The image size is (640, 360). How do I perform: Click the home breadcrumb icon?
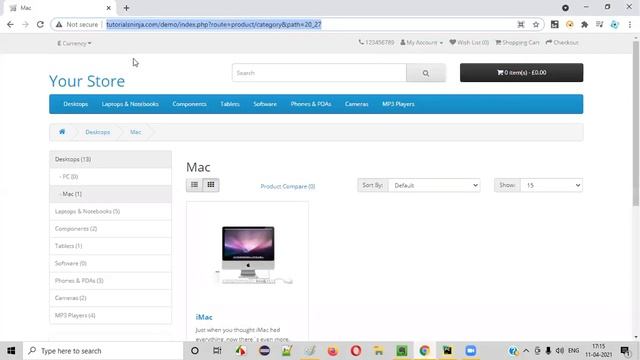point(62,132)
